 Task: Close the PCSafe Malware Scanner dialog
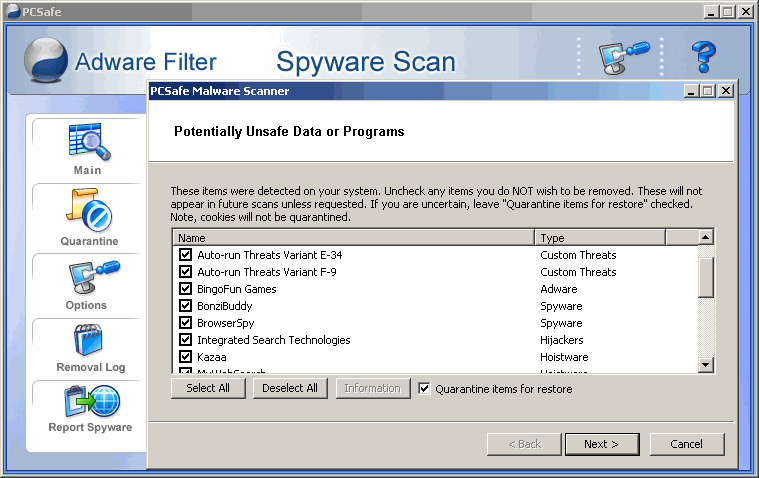[726, 91]
